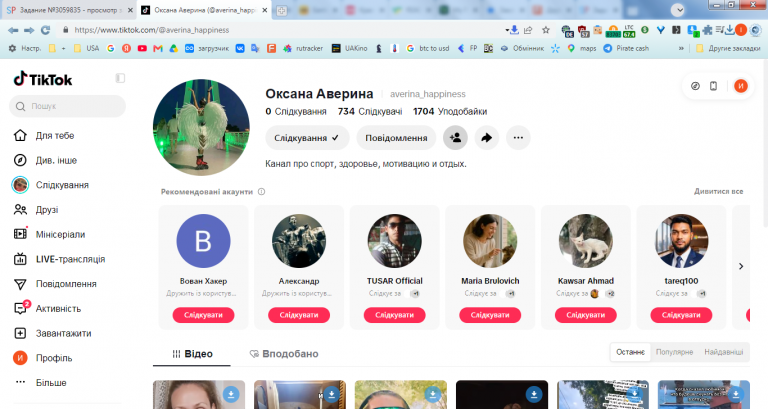Send message via Повідомлення button
Image resolution: width=768 pixels, height=409 pixels.
(x=396, y=138)
